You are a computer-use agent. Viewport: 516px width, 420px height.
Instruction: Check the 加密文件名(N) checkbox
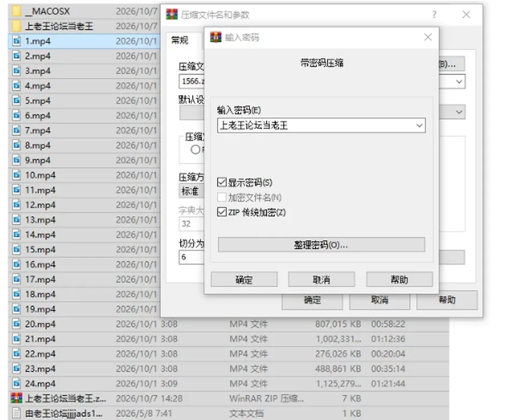coord(222,197)
